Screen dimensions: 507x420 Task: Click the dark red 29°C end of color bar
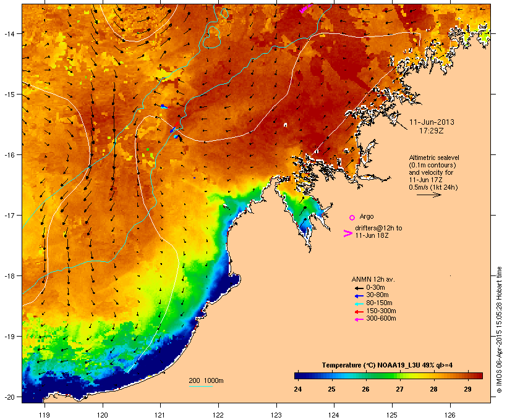coord(479,376)
